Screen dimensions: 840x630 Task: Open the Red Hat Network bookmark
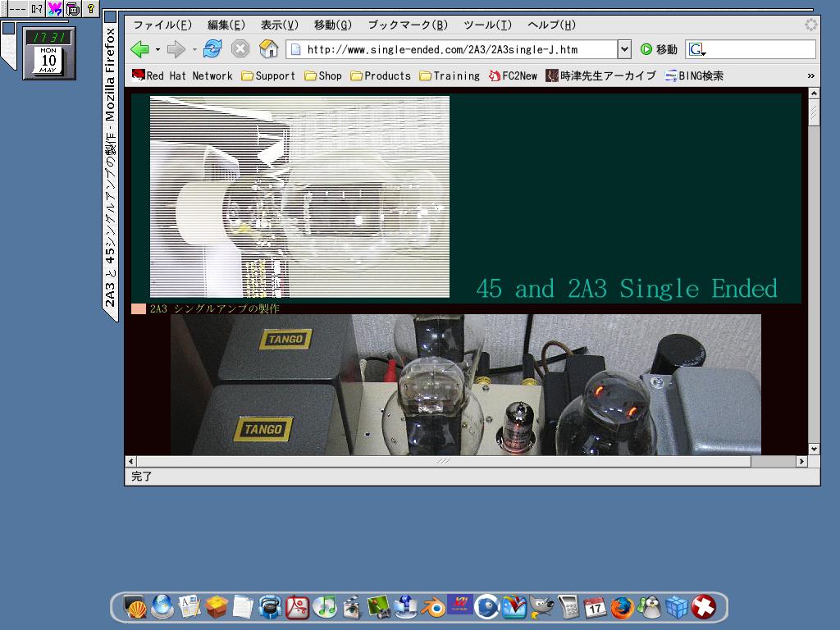coord(182,75)
